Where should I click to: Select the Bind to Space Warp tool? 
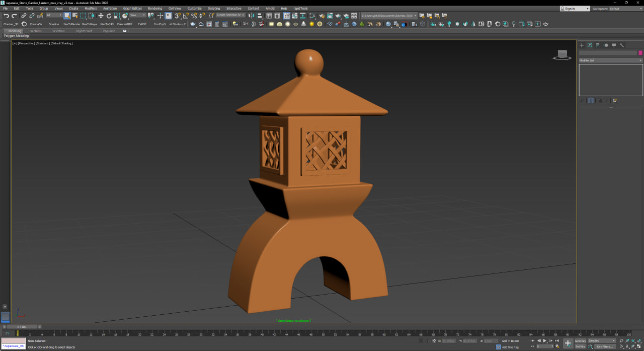40,16
